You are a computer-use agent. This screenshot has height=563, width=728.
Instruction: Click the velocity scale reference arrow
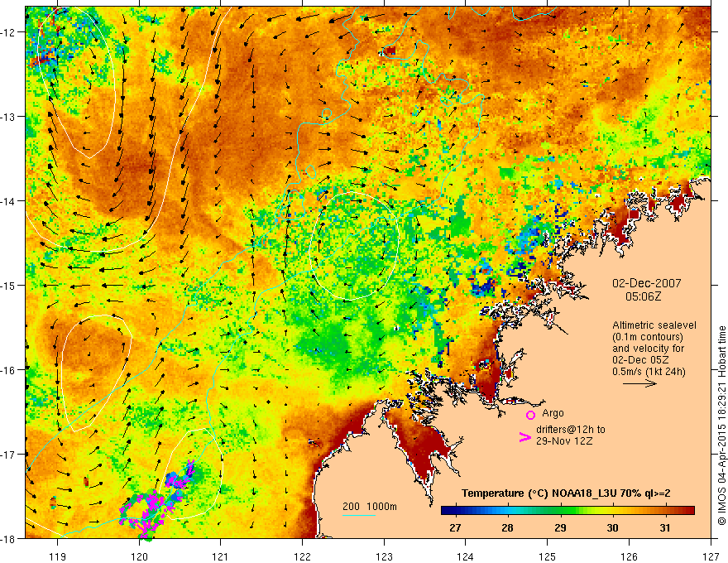(x=639, y=383)
